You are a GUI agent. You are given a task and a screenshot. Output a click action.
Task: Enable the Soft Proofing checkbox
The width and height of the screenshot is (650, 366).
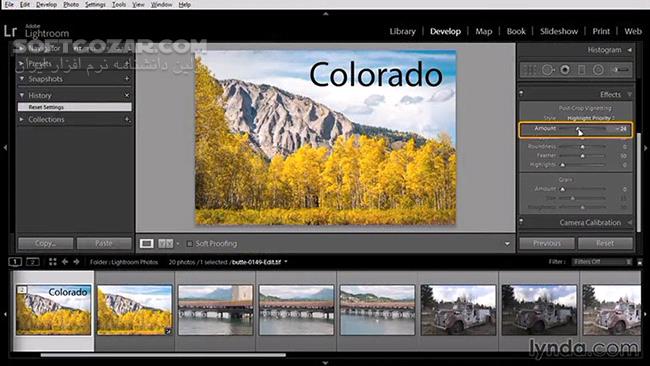coord(190,244)
